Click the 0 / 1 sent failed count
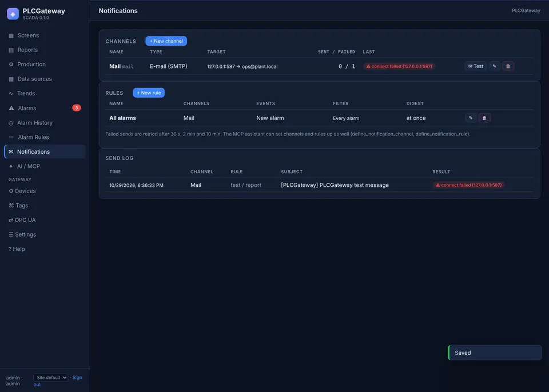The width and height of the screenshot is (549, 392). pyautogui.click(x=347, y=66)
